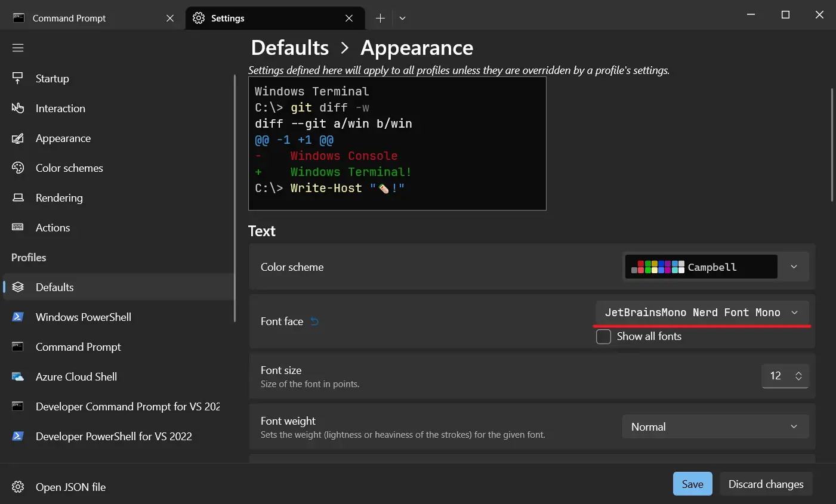The width and height of the screenshot is (836, 504).
Task: Switch to the Command Prompt tab
Action: [x=69, y=18]
